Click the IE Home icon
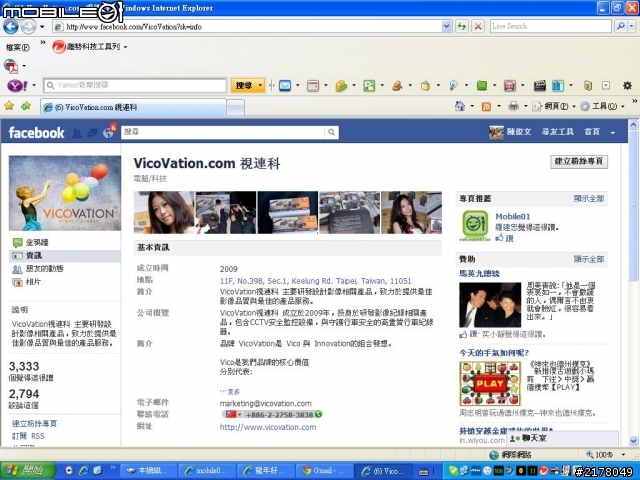Viewport: 640px width, 480px height. point(460,106)
